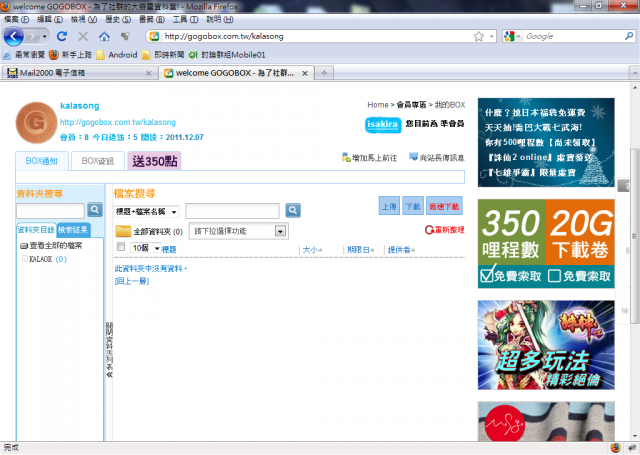Click the reorganize red refresh icon
This screenshot has height=455, width=640.
tap(429, 230)
